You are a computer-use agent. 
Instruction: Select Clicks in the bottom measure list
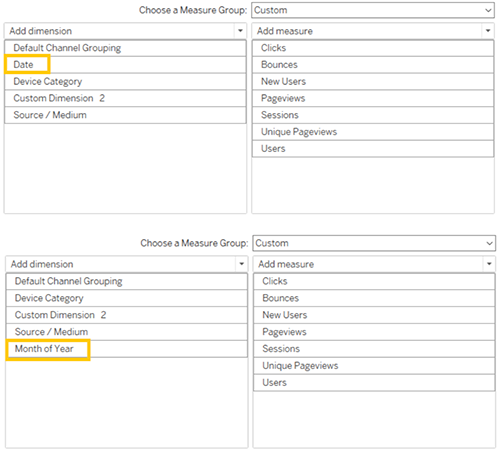[x=374, y=281]
